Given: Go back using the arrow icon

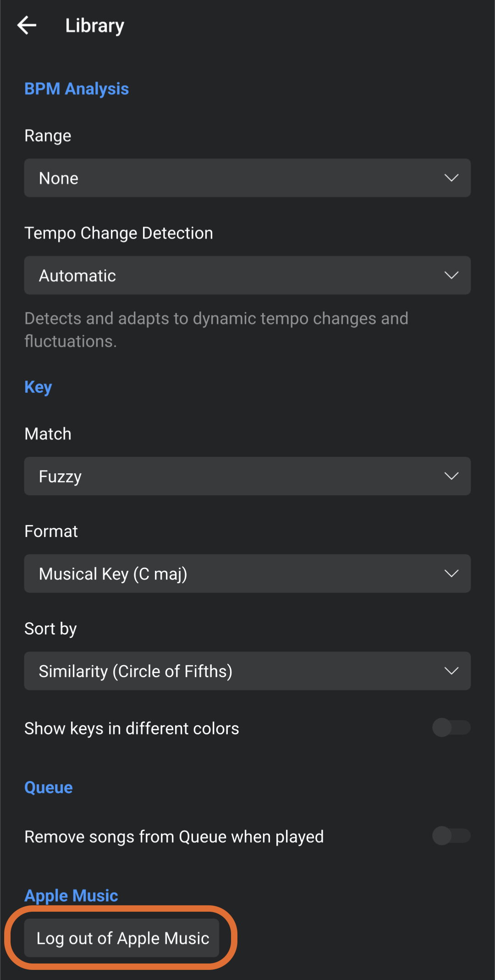Looking at the screenshot, I should tap(27, 25).
